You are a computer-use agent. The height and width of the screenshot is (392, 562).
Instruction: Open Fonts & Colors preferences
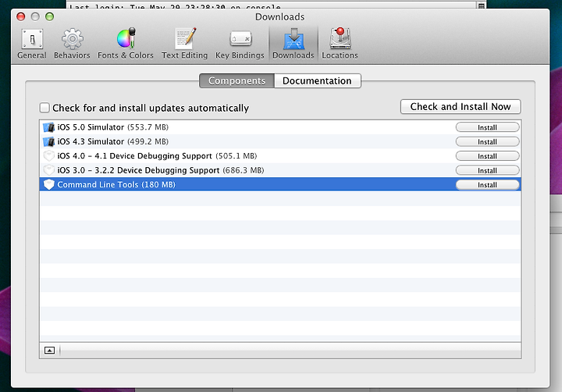126,44
